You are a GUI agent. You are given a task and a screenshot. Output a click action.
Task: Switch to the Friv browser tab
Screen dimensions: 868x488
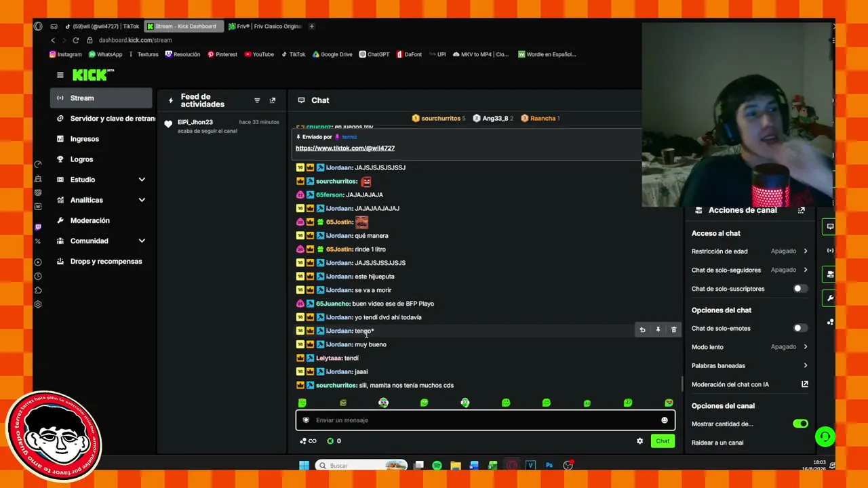pos(264,26)
